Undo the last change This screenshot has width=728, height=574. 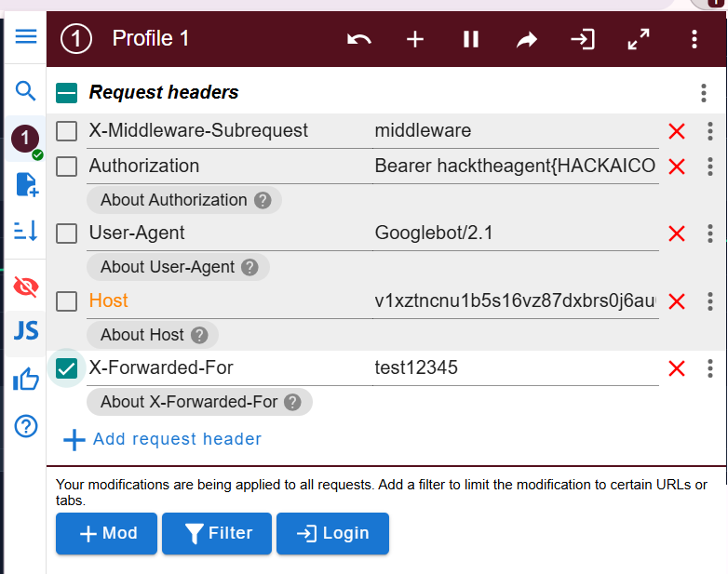(x=359, y=39)
